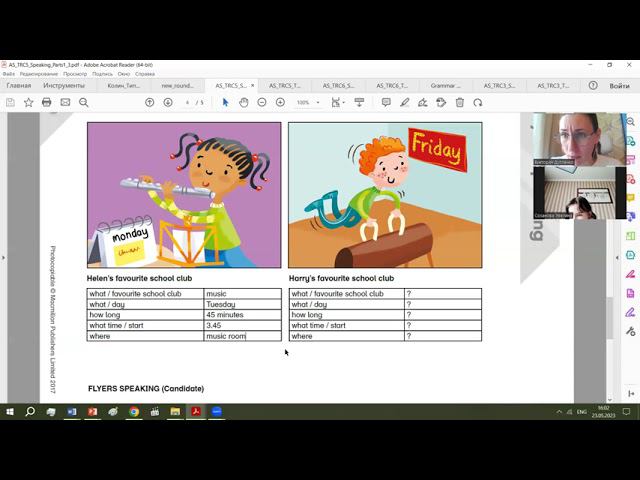Zoom out with minus button
The width and height of the screenshot is (640, 480).
click(262, 102)
